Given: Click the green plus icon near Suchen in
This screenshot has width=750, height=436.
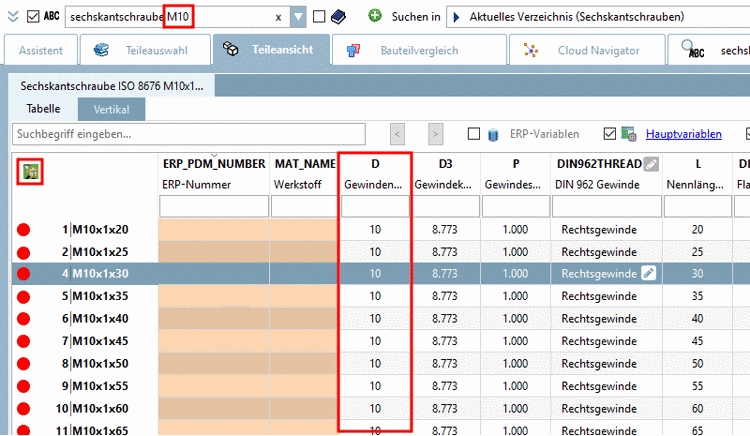Looking at the screenshot, I should click(x=375, y=16).
